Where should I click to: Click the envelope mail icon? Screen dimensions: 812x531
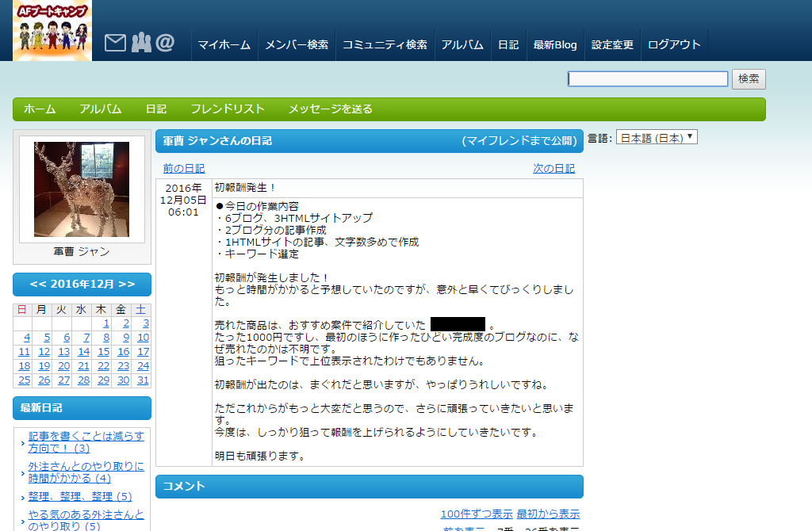[x=115, y=43]
